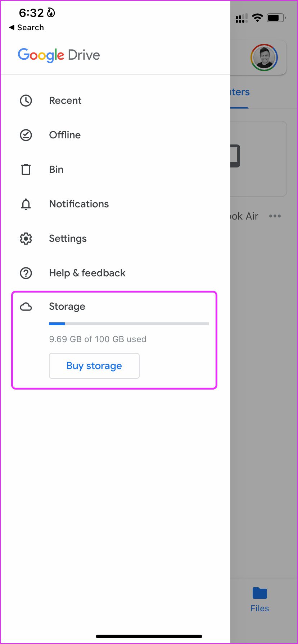
Task: Open the profile account avatar
Action: tap(264, 57)
